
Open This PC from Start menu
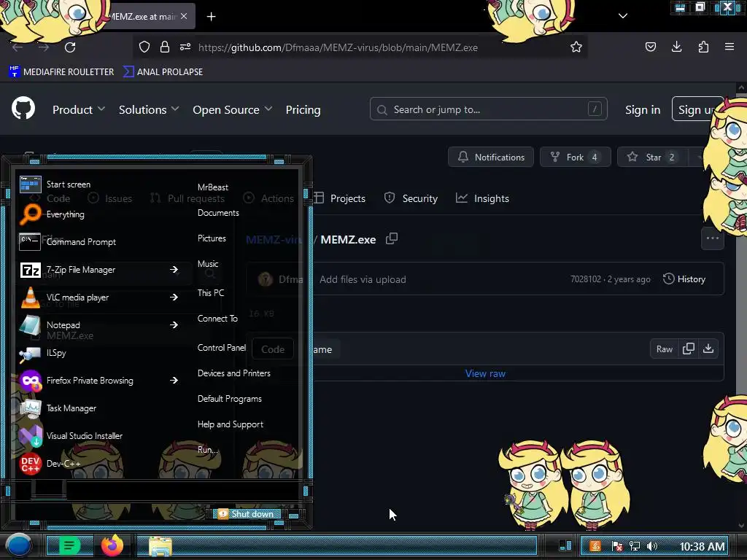pyautogui.click(x=211, y=293)
